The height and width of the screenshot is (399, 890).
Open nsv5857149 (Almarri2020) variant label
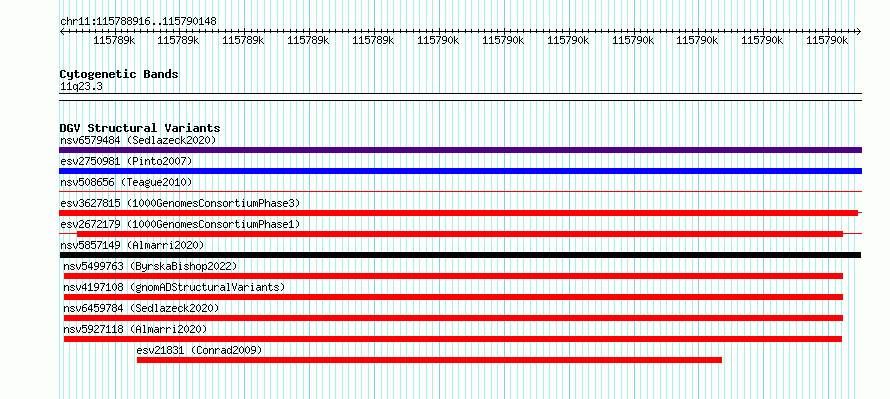point(132,245)
